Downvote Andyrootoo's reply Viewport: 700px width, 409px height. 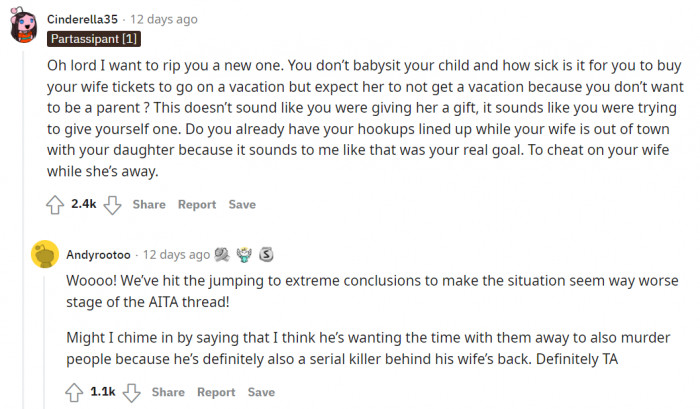pyautogui.click(x=132, y=392)
